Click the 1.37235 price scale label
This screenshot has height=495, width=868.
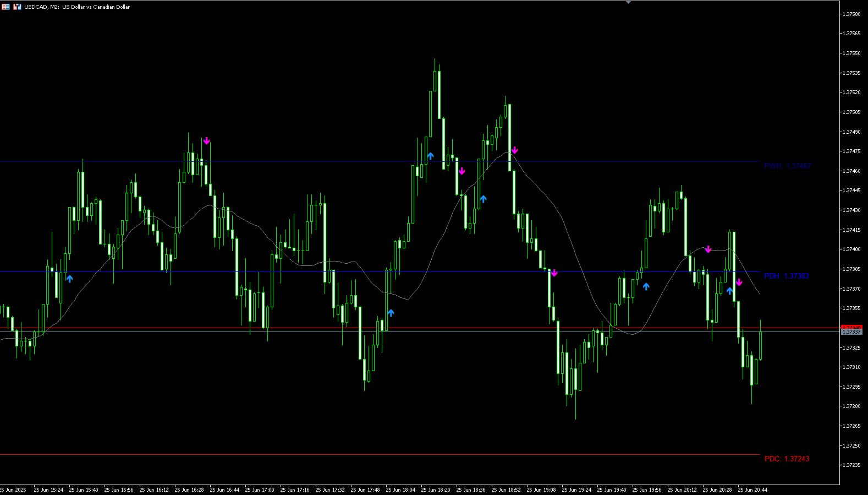coord(851,465)
